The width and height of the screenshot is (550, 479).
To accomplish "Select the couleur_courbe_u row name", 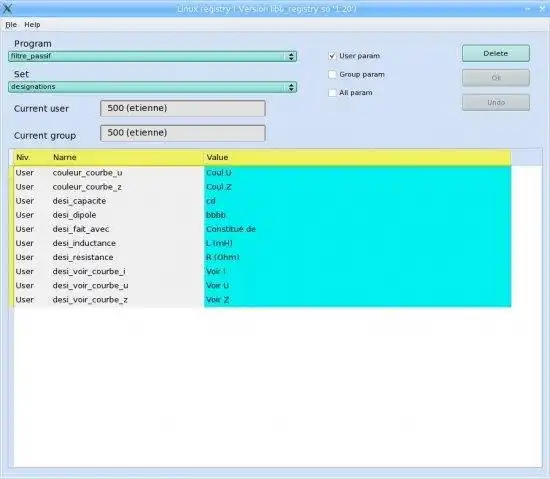I will pos(87,173).
